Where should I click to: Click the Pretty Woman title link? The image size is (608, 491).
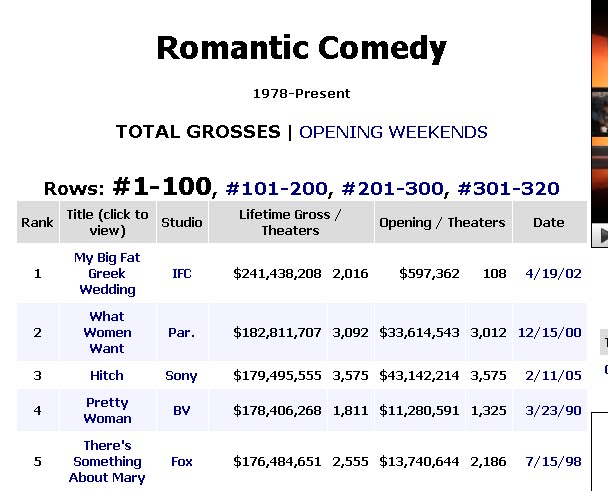tap(107, 410)
